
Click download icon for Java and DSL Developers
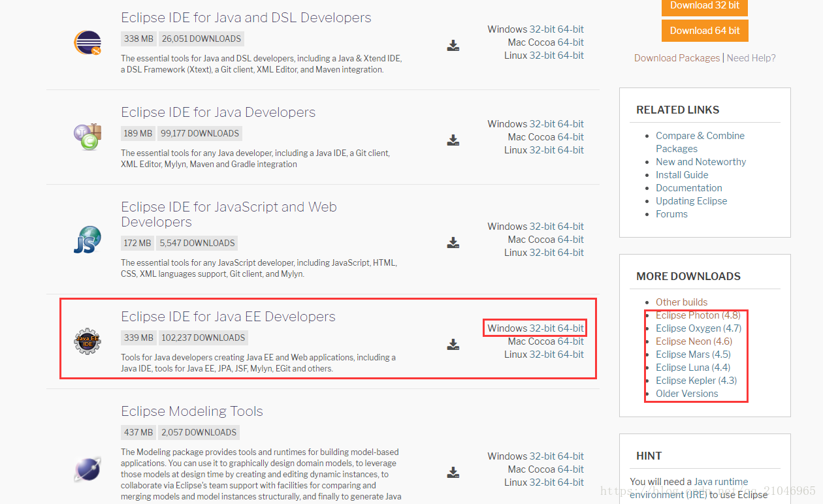[x=453, y=46]
